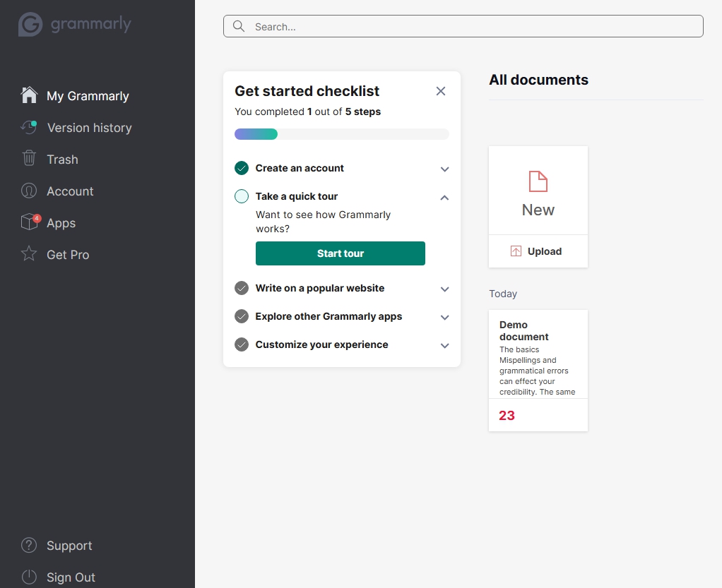Click the All documents heading
722x588 pixels.
(x=538, y=80)
